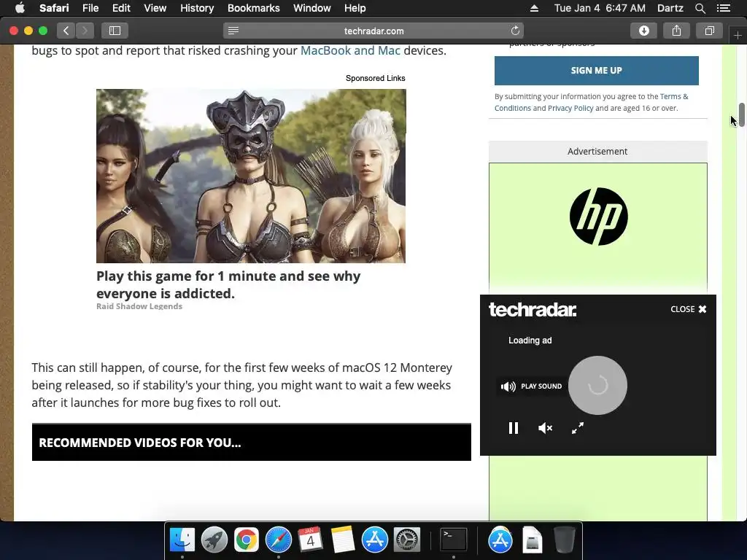
Task: Click the Dartz user name in menu bar
Action: point(670,8)
